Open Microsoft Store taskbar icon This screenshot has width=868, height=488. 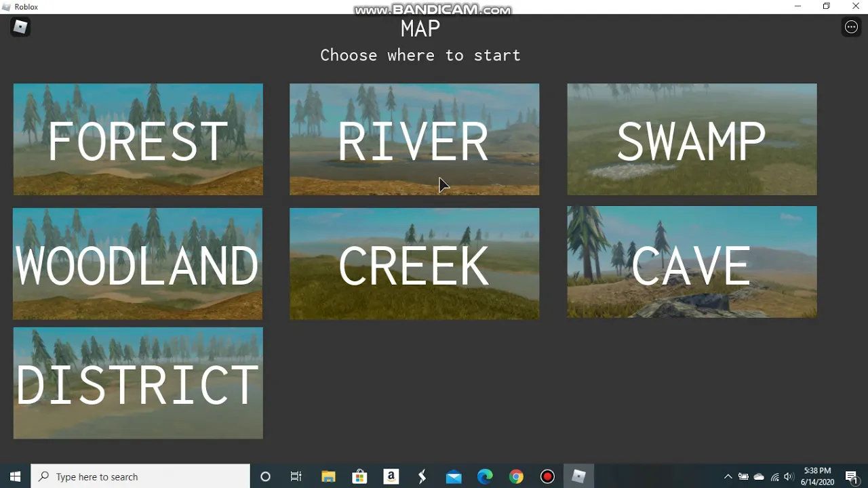(359, 476)
